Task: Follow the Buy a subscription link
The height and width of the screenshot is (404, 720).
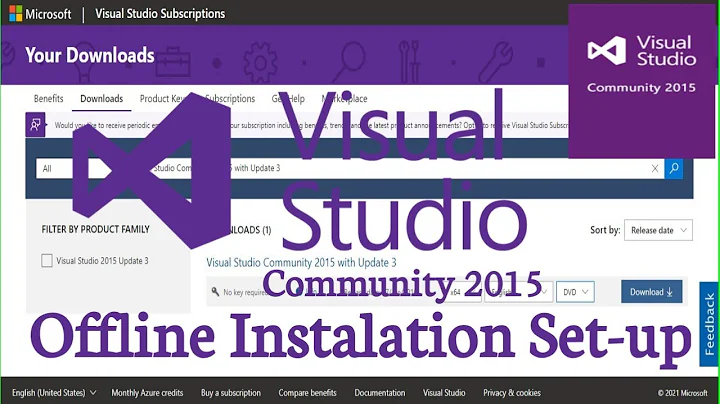Action: coord(231,393)
